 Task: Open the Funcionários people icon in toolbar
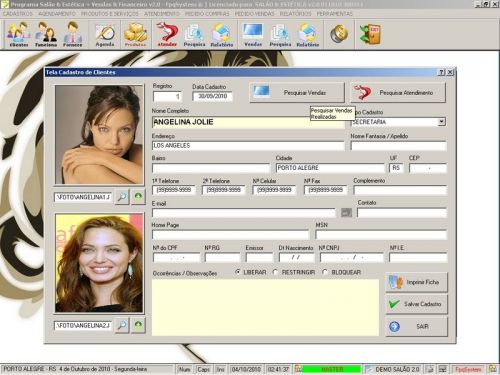46,34
